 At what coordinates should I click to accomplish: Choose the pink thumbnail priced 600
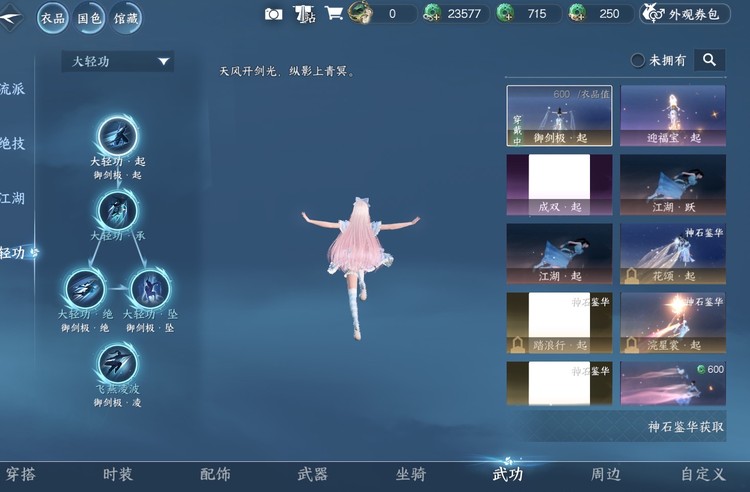[673, 383]
